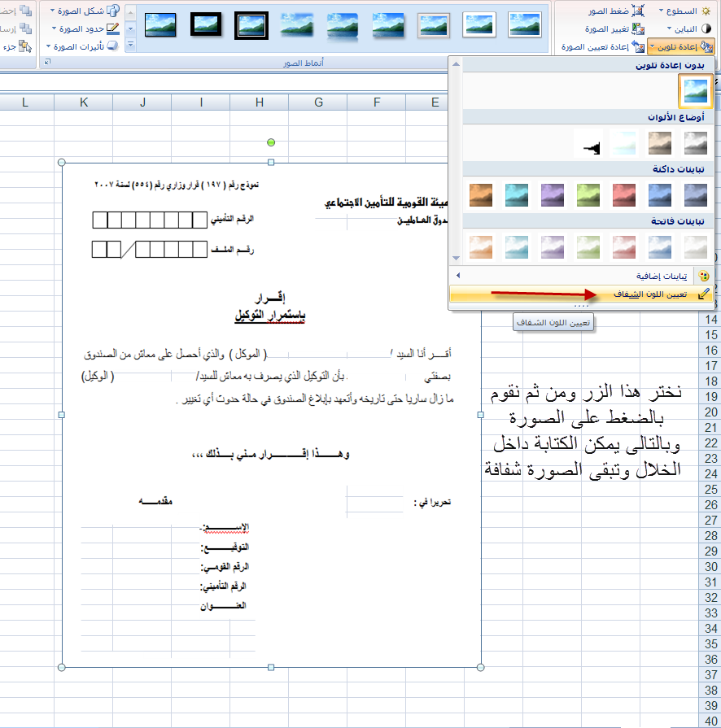This screenshot has height=728, width=721.
Task: Open the Brightness (السطوع) dropdown
Action: [686, 11]
